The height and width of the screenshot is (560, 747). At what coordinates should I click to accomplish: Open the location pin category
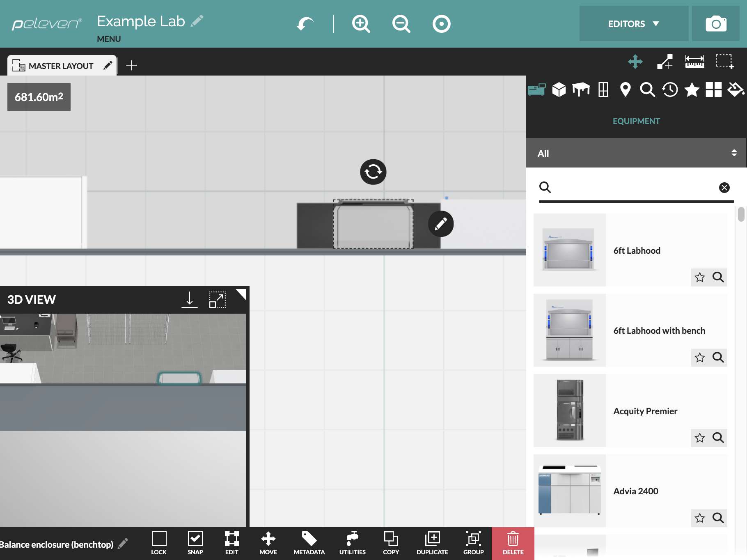[625, 89]
